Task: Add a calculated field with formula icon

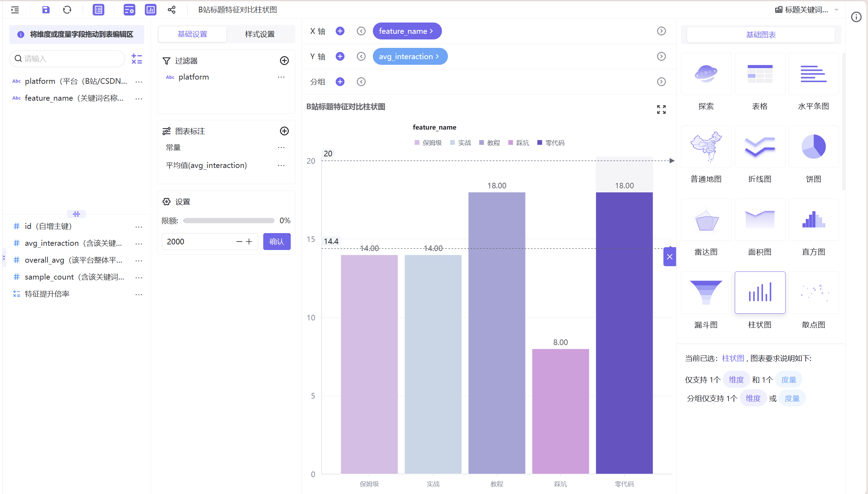Action: (x=137, y=59)
